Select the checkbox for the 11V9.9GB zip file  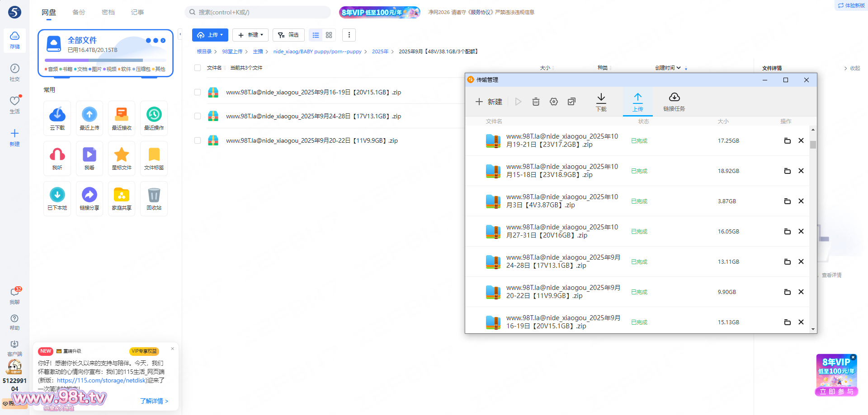coord(198,140)
